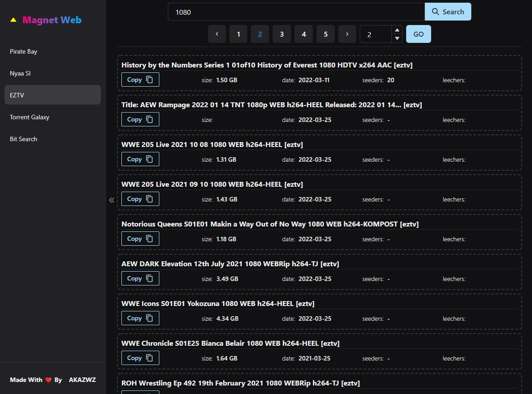Copy magnet for WWE Chronicle Bianca Belair
The height and width of the screenshot is (394, 532).
coord(140,358)
